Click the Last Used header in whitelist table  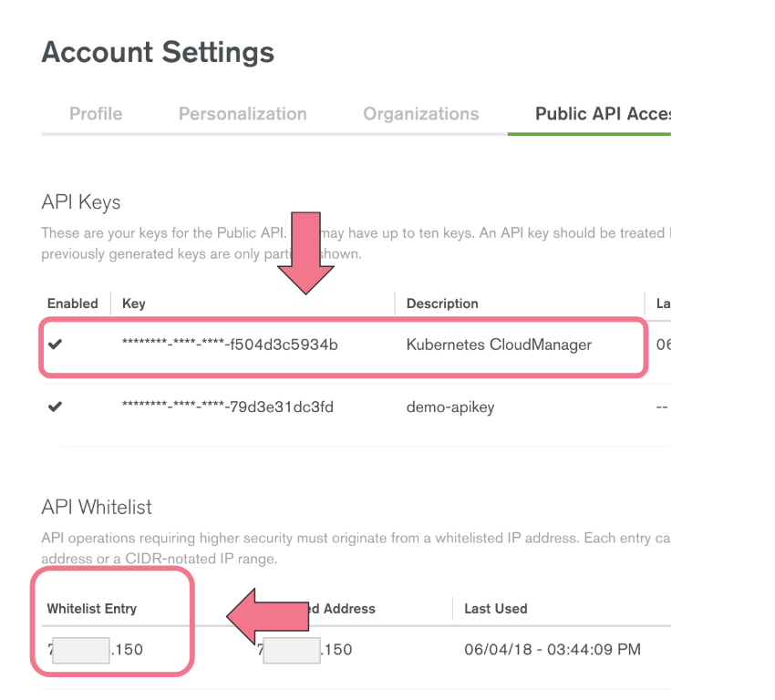click(496, 608)
